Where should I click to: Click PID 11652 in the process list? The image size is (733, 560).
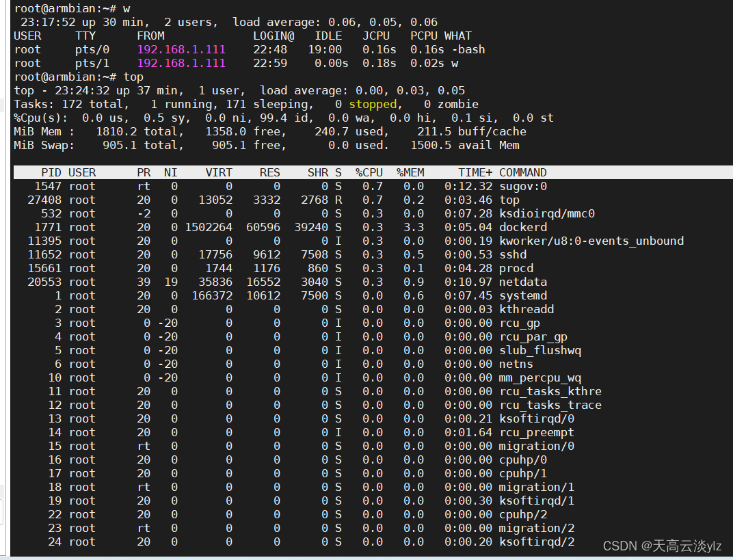pos(44,254)
